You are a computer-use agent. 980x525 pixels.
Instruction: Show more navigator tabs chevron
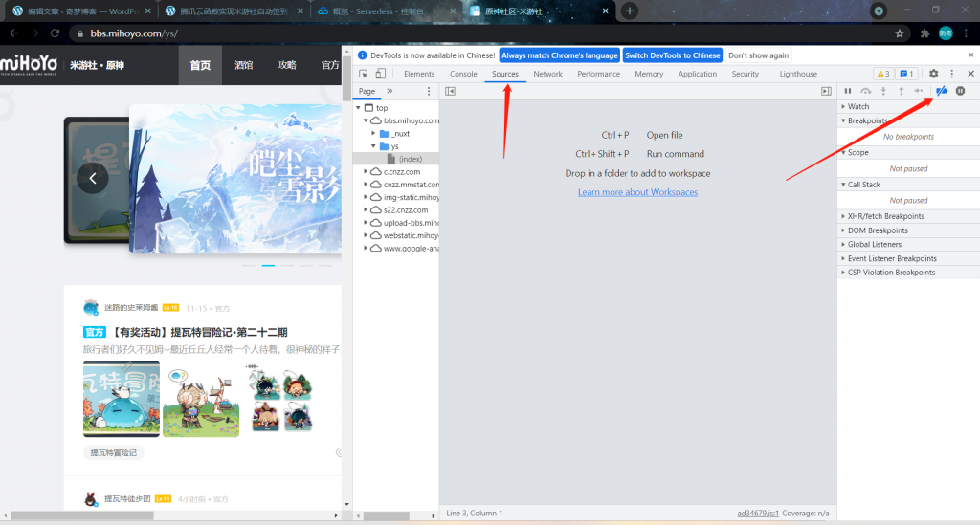[390, 91]
